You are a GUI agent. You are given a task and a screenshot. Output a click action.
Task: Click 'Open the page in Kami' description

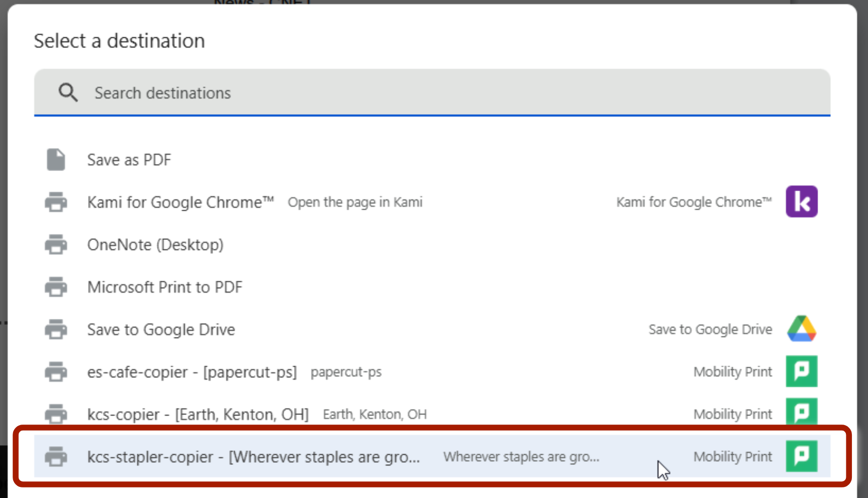355,202
